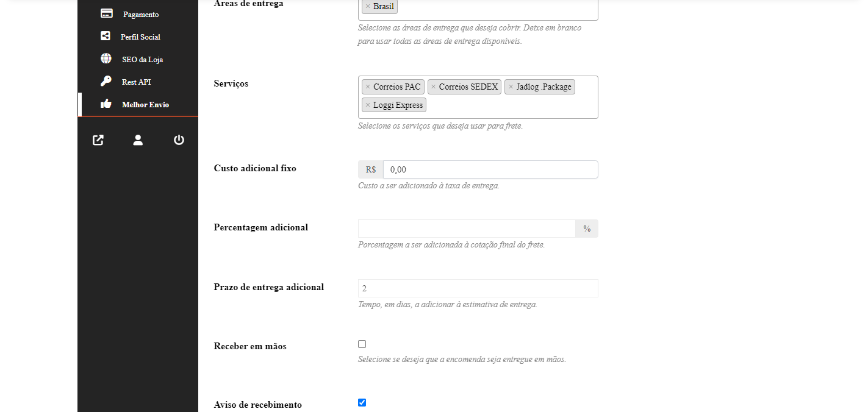Remove the Correios PAC service tag
868x412 pixels.
pyautogui.click(x=368, y=87)
